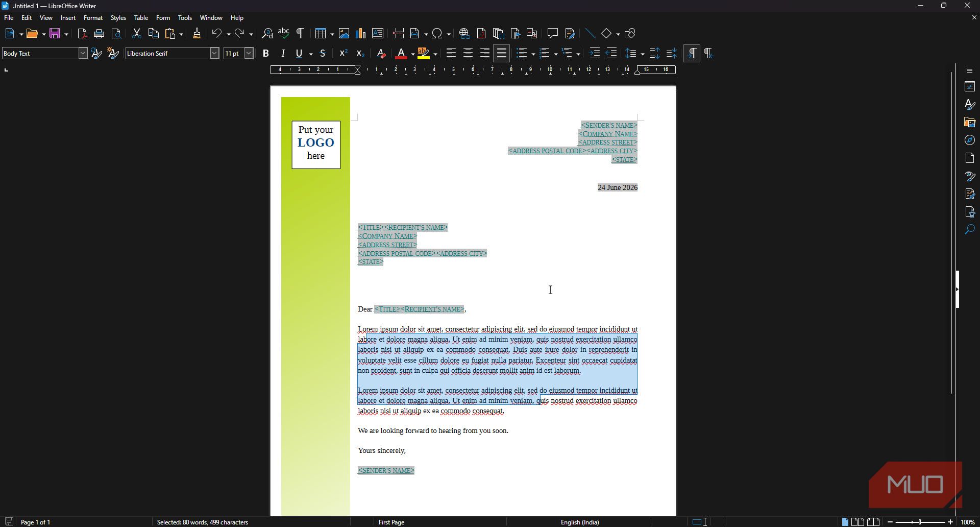The width and height of the screenshot is (980, 527).
Task: Toggle Subscript
Action: coord(360,54)
